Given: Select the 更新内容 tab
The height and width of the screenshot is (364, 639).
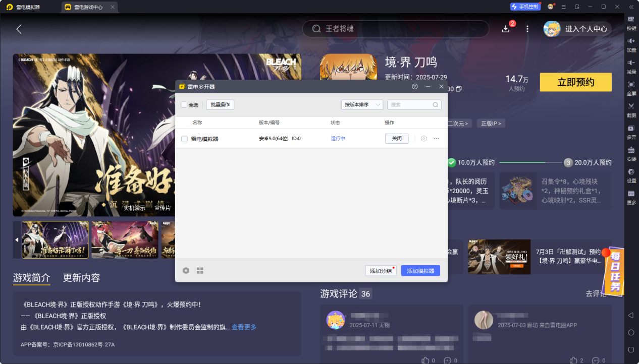Looking at the screenshot, I should (x=81, y=278).
